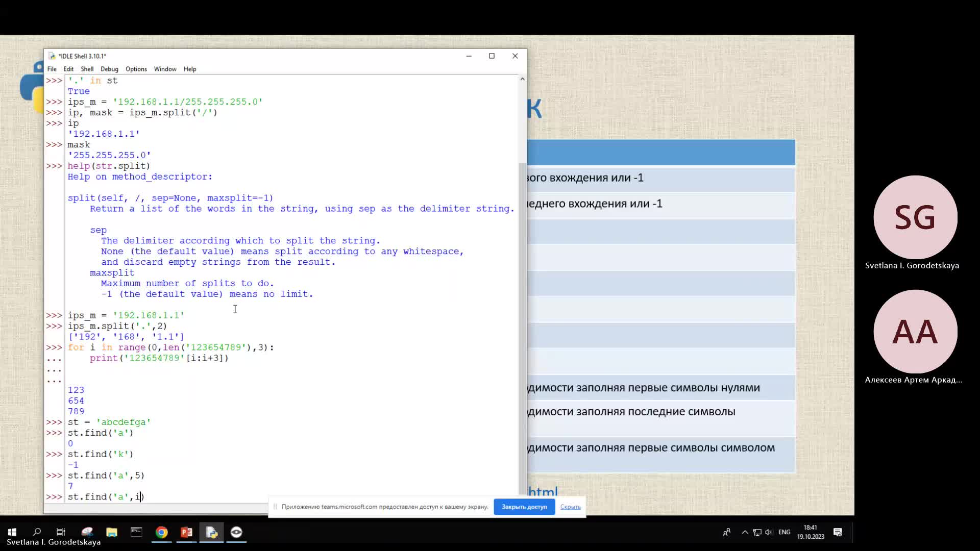Click the for loop range line

click(171, 347)
